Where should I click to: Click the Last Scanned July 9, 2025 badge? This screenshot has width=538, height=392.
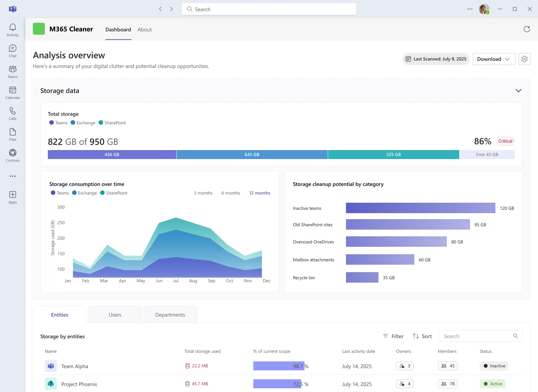click(436, 59)
